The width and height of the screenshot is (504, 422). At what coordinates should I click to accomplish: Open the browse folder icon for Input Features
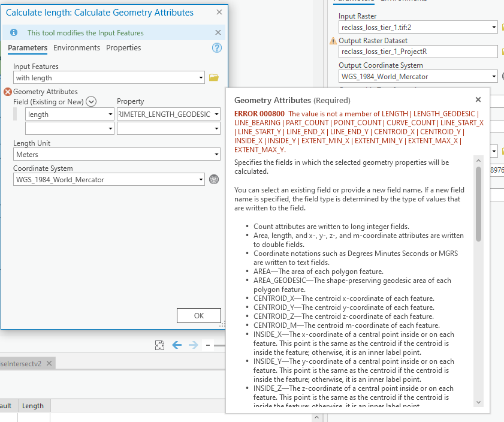click(214, 78)
